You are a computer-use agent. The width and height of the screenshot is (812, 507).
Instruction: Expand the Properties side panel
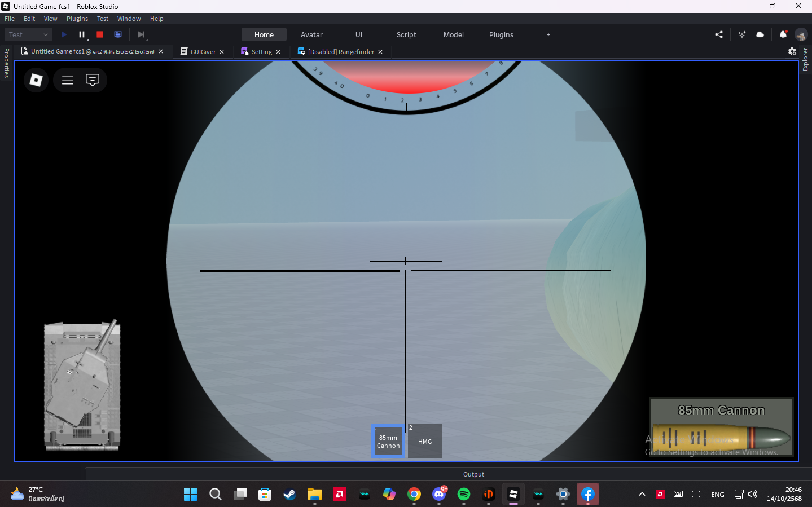6,63
